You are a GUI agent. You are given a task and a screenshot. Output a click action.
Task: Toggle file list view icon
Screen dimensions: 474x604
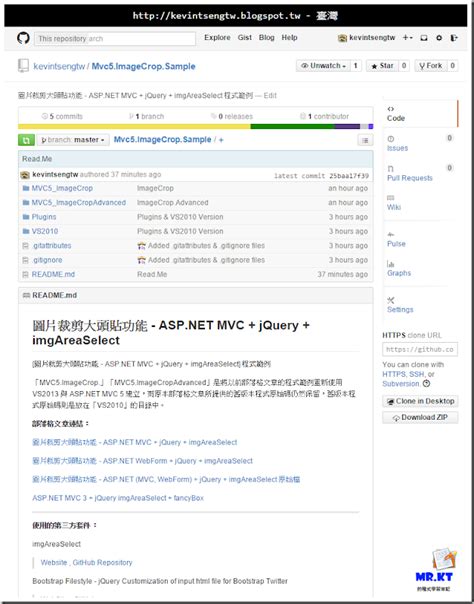[365, 140]
